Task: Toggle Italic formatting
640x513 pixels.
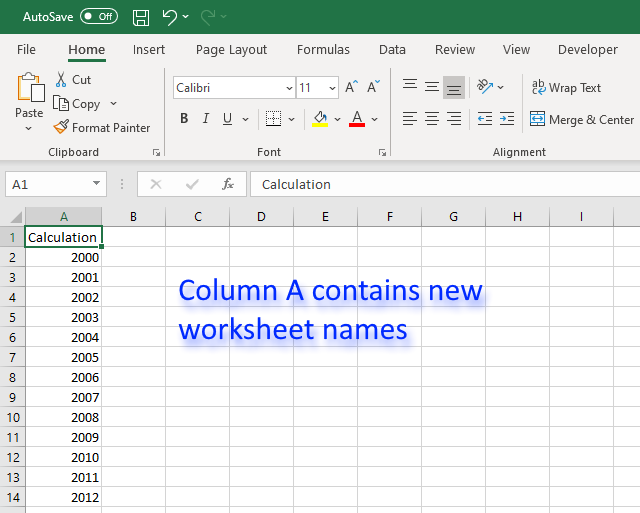Action: pos(206,119)
